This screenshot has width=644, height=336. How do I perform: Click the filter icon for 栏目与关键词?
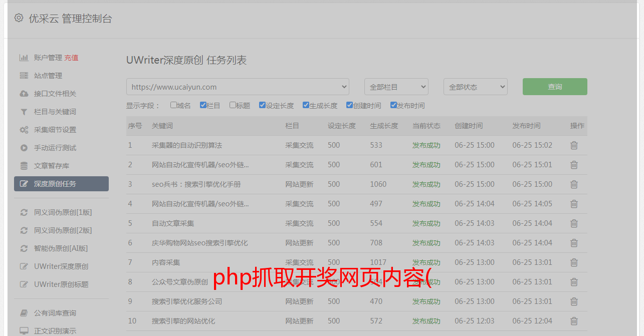24,112
